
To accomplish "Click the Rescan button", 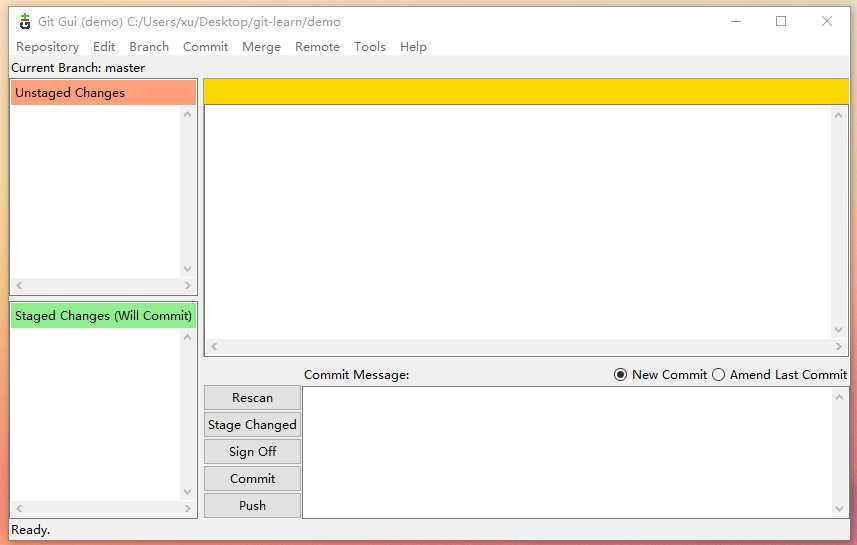I will point(253,398).
